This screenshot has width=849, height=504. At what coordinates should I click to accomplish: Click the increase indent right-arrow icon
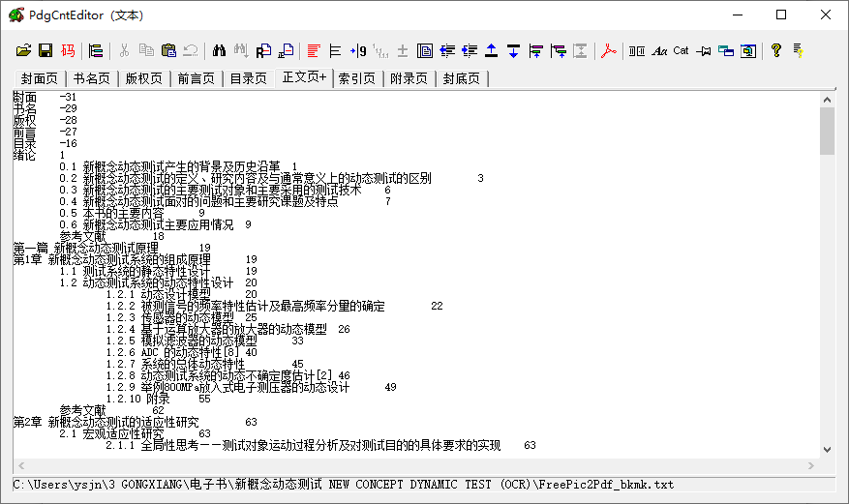tap(470, 51)
